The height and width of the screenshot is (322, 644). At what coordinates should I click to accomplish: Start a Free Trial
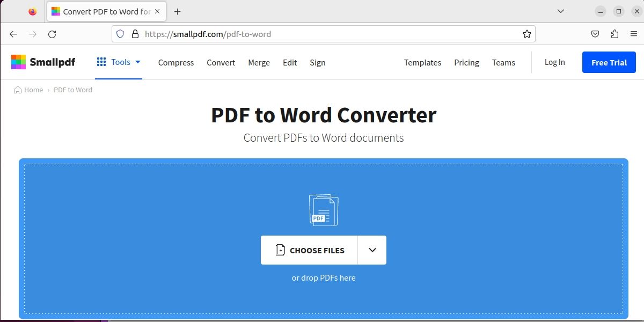tap(609, 62)
